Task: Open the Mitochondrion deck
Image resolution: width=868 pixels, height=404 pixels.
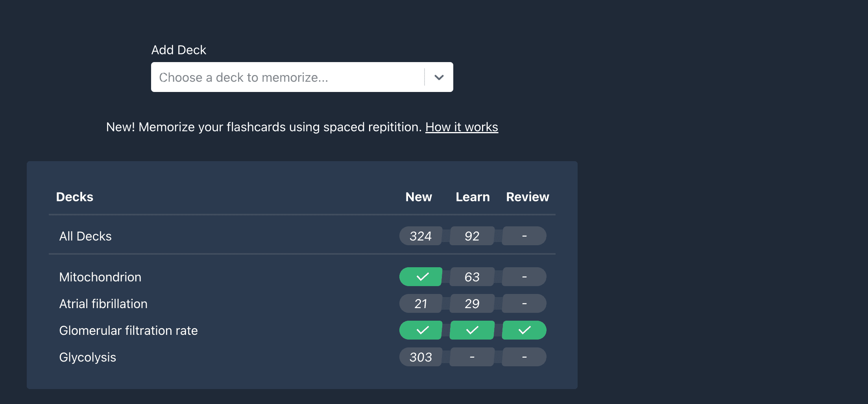Action: point(100,277)
